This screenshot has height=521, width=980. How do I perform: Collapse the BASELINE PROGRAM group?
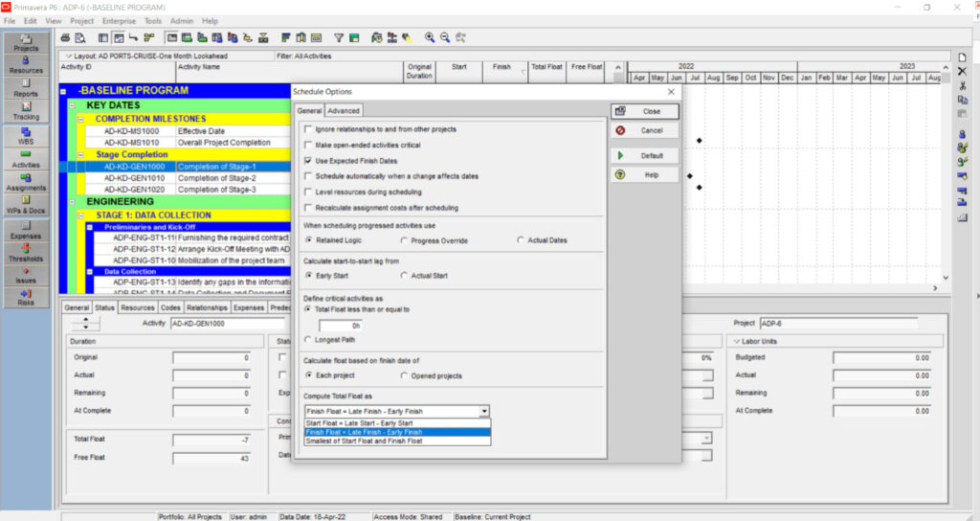tap(63, 91)
